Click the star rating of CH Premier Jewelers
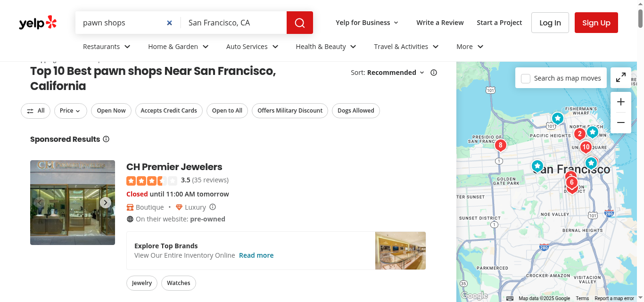Viewport: 644px width, 302px height. 152,180
